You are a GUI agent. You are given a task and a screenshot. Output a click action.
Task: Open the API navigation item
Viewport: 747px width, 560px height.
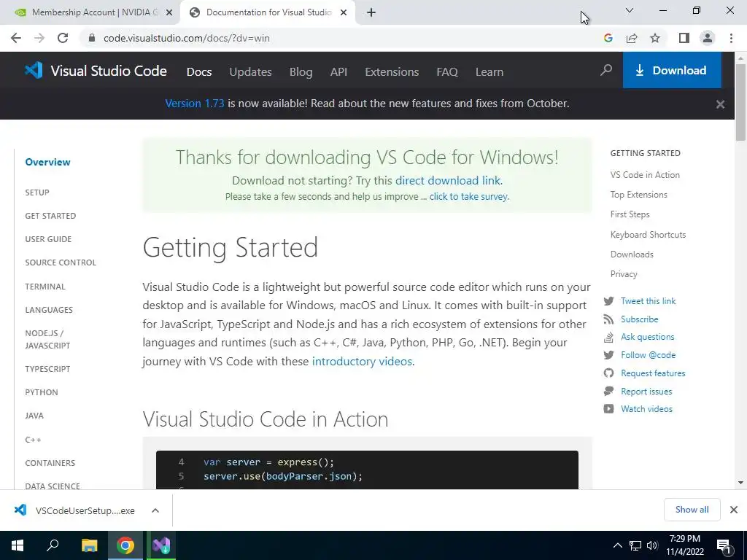338,72
